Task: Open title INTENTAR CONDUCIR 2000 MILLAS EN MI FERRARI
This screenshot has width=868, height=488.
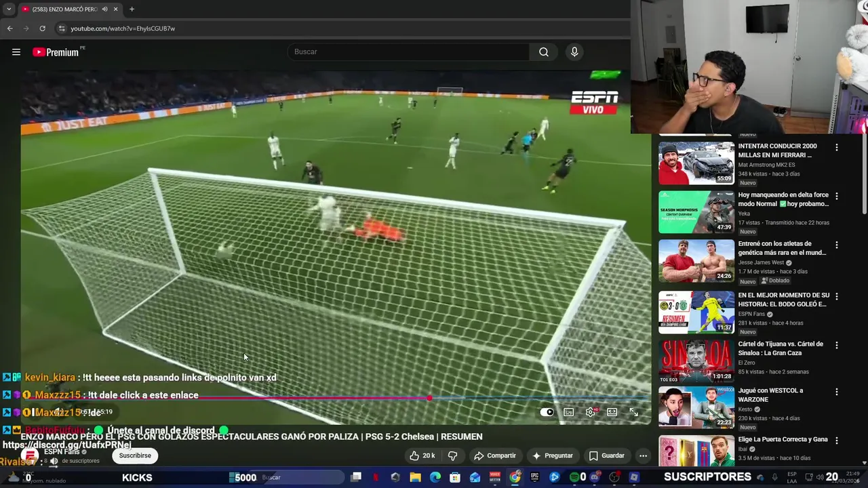Action: click(x=777, y=150)
